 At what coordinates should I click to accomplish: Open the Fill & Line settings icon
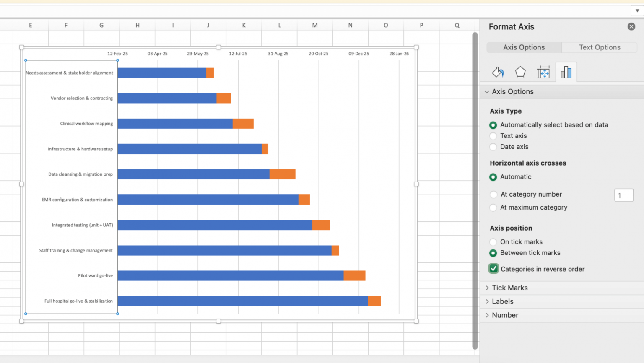[498, 72]
